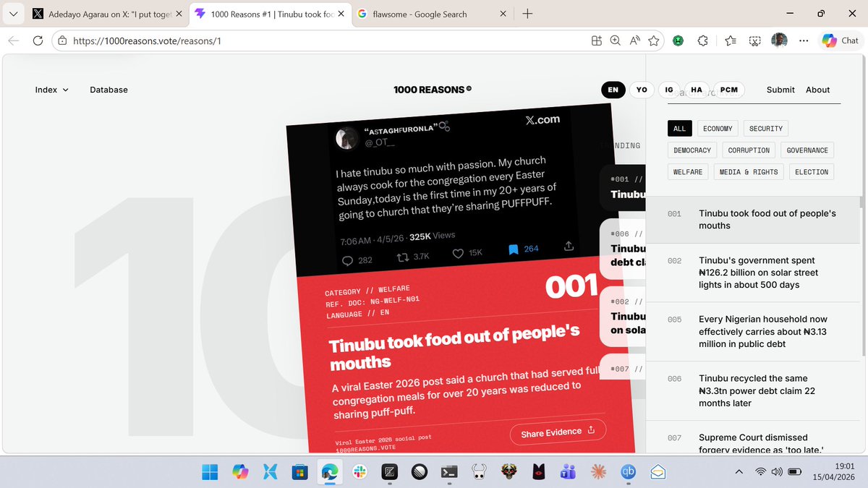Open Microsoft Store from the taskbar
Image resolution: width=868 pixels, height=488 pixels.
click(x=299, y=472)
